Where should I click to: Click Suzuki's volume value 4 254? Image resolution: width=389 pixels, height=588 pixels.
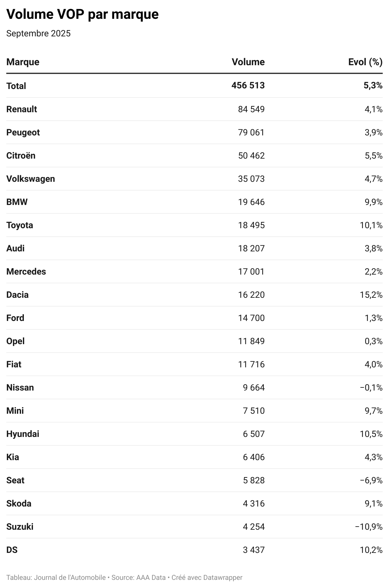click(253, 527)
